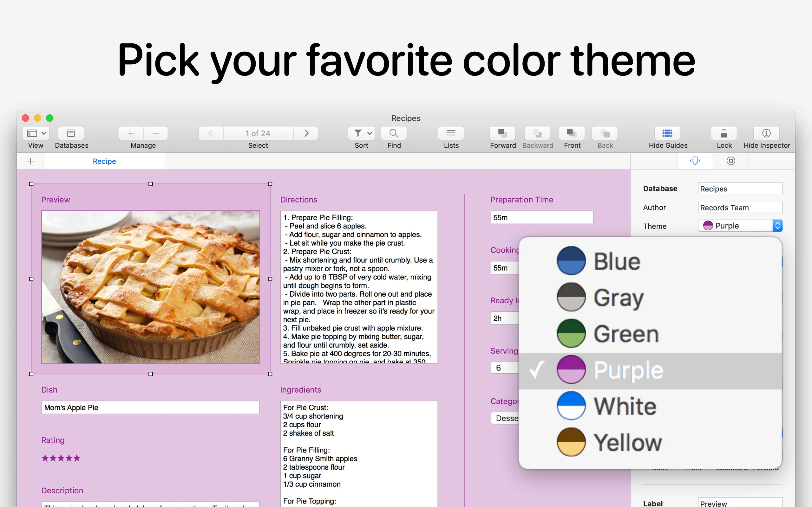
Task: Click the Lists toolbar icon
Action: (x=451, y=133)
